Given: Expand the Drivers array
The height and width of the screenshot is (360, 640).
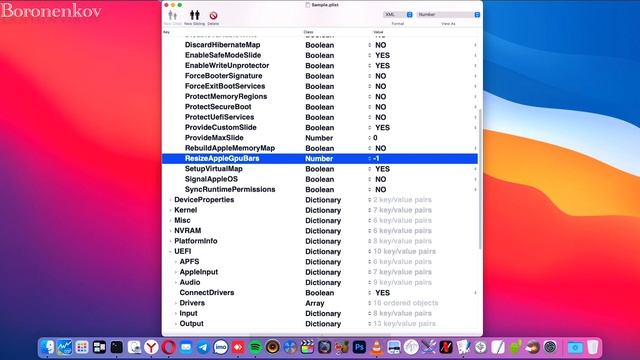Looking at the screenshot, I should [176, 303].
